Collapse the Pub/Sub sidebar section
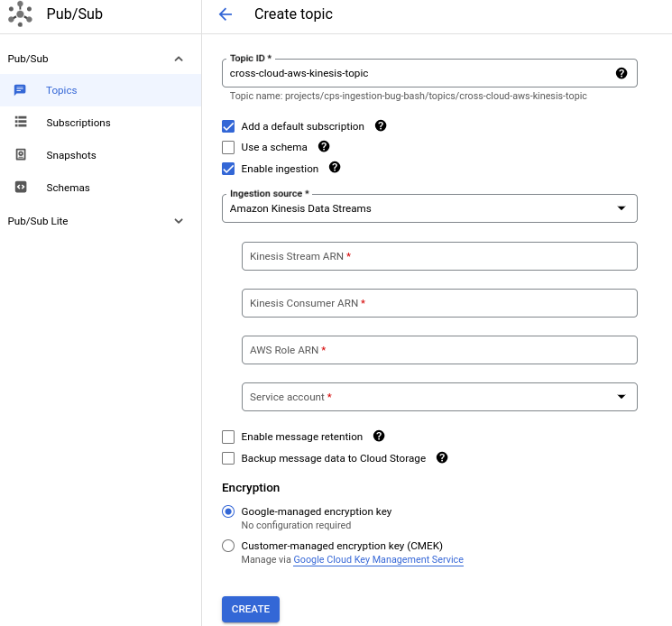Screen dimensions: 672x626 click(x=179, y=59)
